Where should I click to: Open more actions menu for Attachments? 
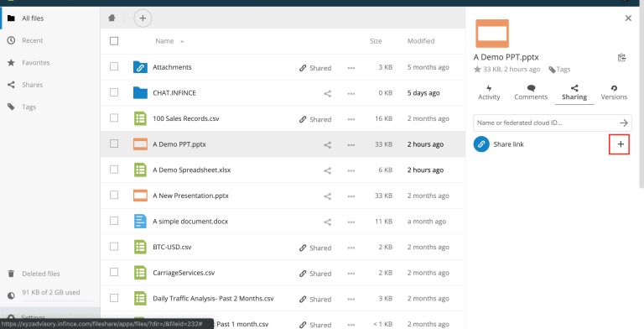[351, 68]
